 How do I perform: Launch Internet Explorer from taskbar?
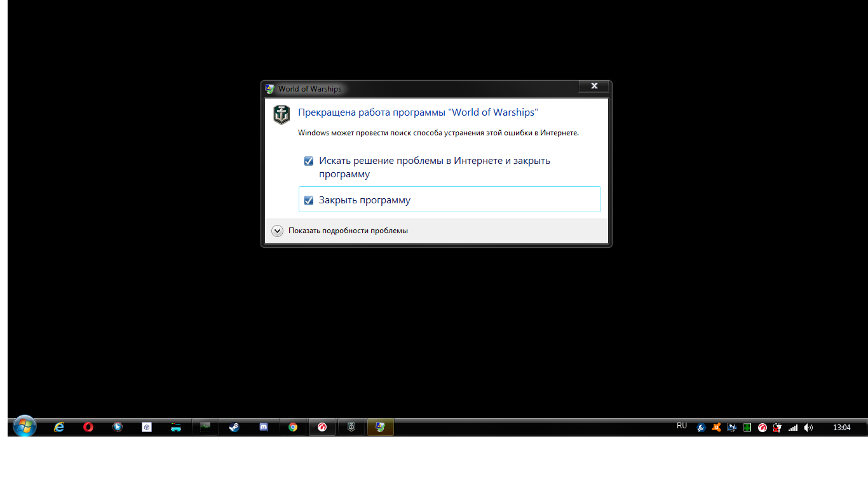(x=59, y=427)
